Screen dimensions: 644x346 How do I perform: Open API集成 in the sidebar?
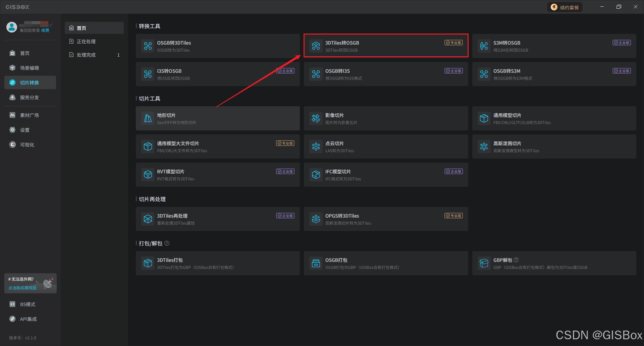[x=30, y=319]
